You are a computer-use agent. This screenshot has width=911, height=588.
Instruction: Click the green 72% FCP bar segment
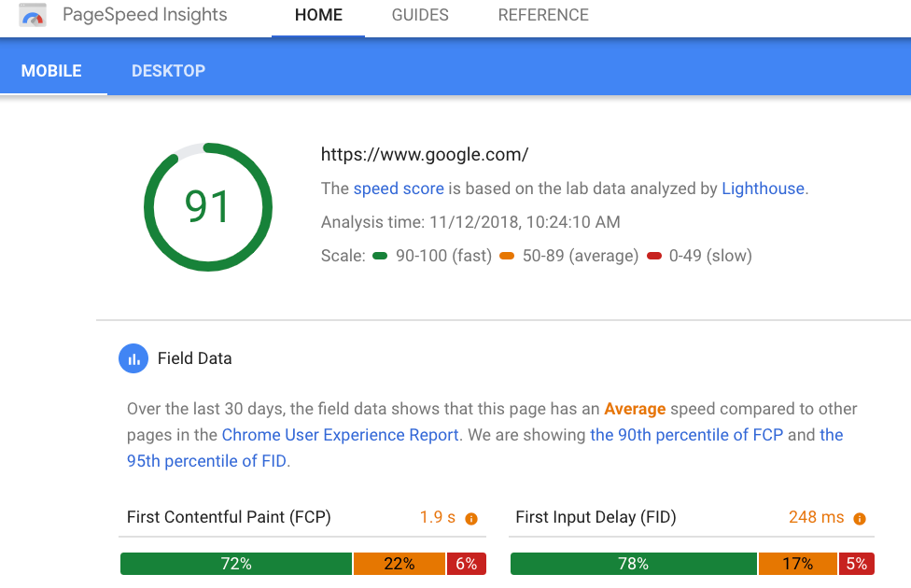tap(236, 564)
